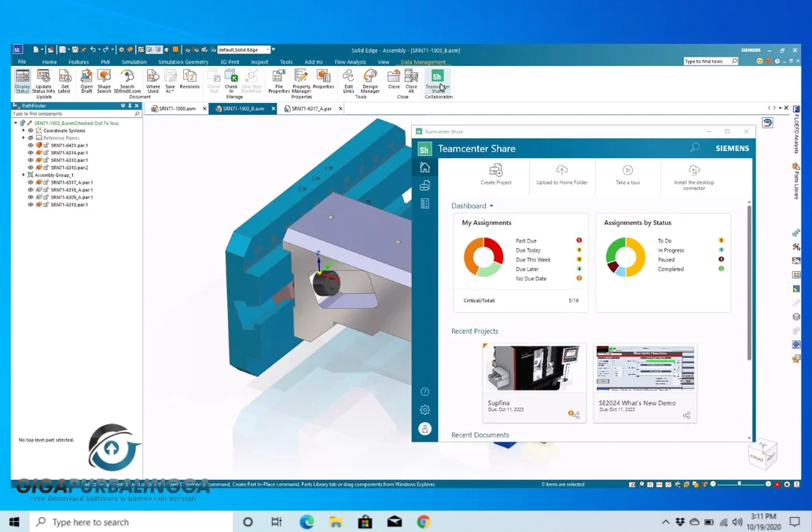Viewport: 812px width, 532px height.
Task: Click Update Status Info in ribbon
Action: click(x=43, y=81)
